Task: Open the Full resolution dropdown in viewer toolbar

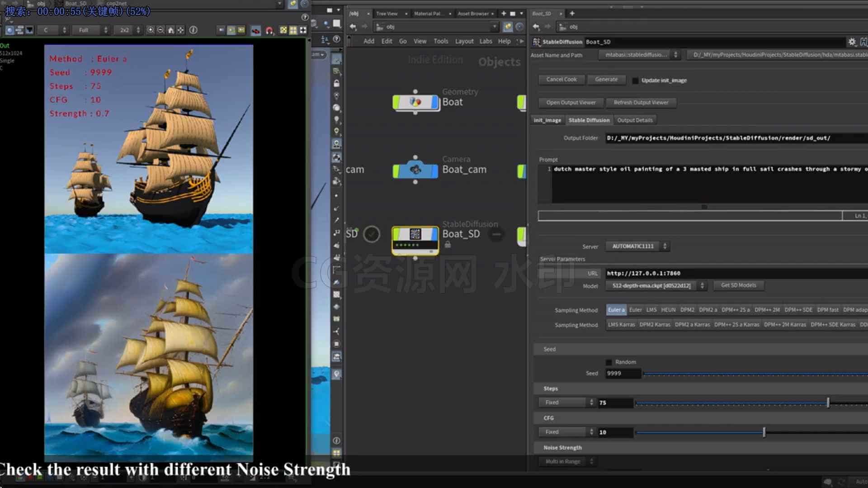Action: (x=92, y=30)
